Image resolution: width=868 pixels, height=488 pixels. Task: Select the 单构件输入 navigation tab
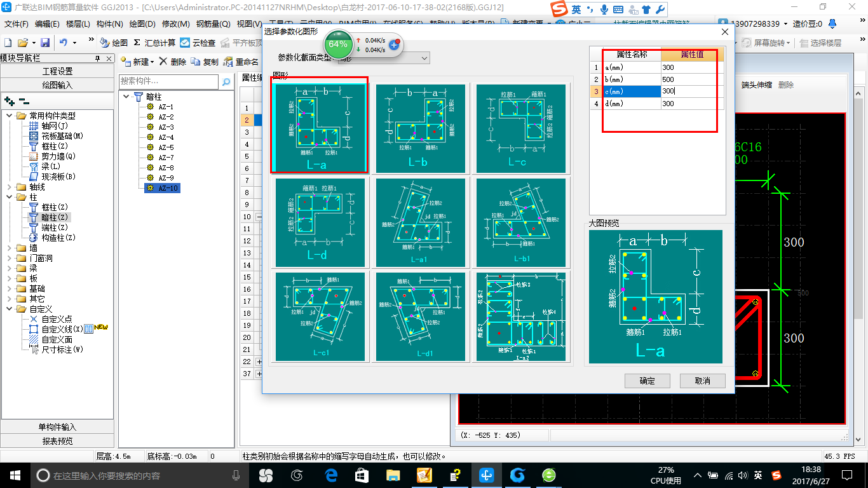pyautogui.click(x=57, y=427)
